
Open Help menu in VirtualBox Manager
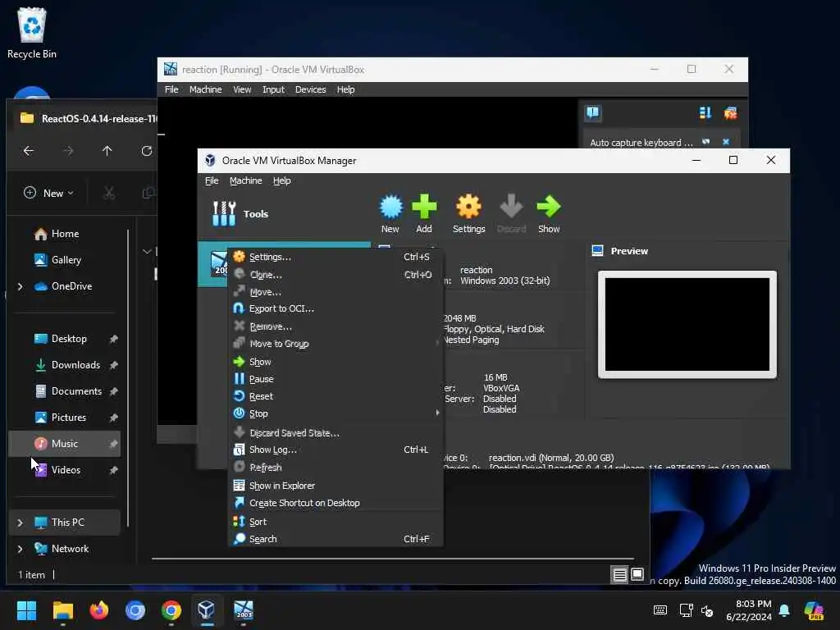tap(282, 180)
